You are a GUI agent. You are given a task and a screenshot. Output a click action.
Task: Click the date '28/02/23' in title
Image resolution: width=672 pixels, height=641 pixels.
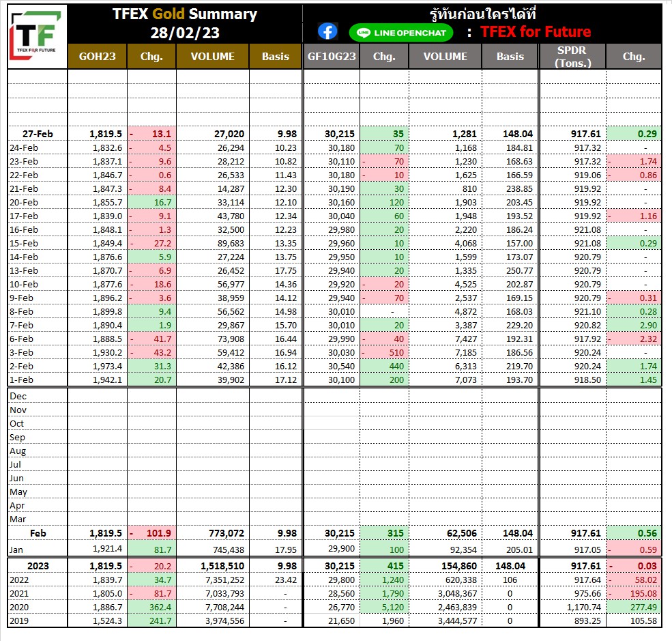click(x=185, y=33)
